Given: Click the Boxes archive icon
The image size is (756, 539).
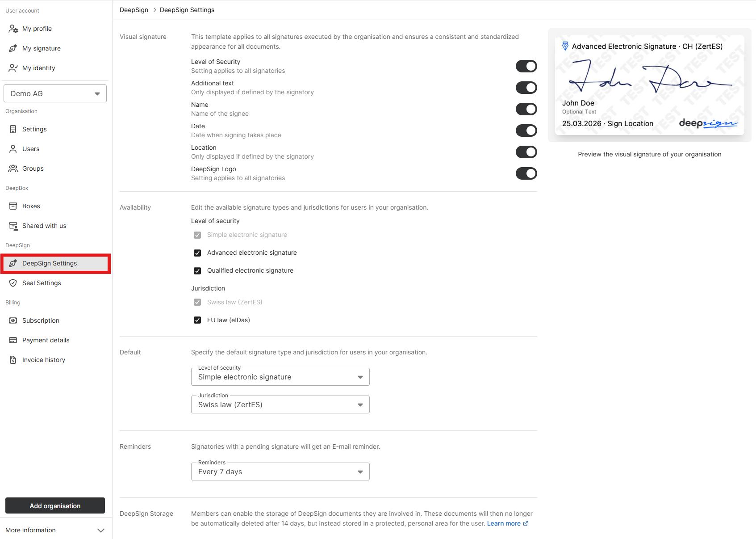Looking at the screenshot, I should click(x=13, y=206).
